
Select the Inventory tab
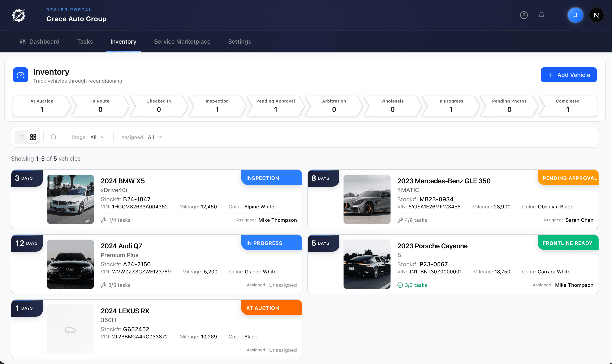point(123,42)
